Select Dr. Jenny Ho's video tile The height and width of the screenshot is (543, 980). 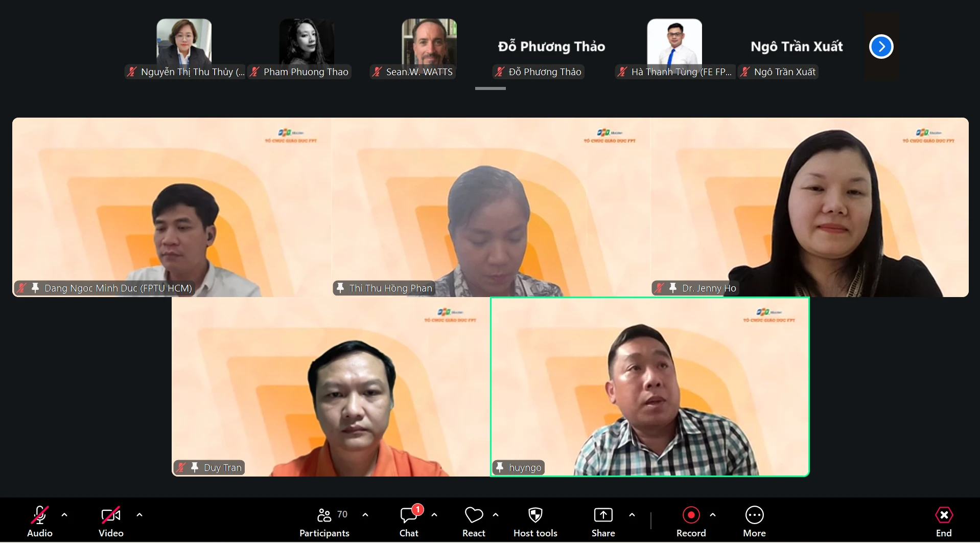(x=809, y=207)
